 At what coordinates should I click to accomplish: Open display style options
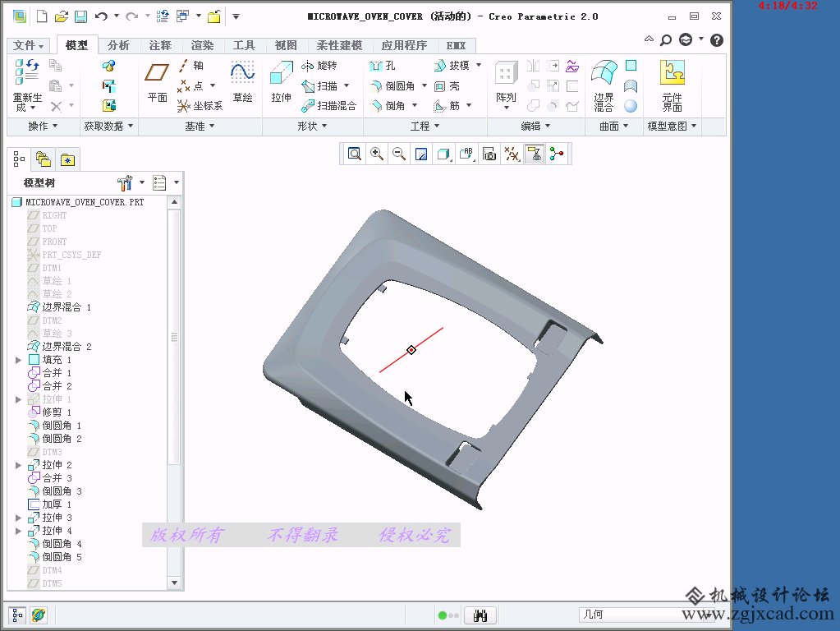(x=444, y=154)
